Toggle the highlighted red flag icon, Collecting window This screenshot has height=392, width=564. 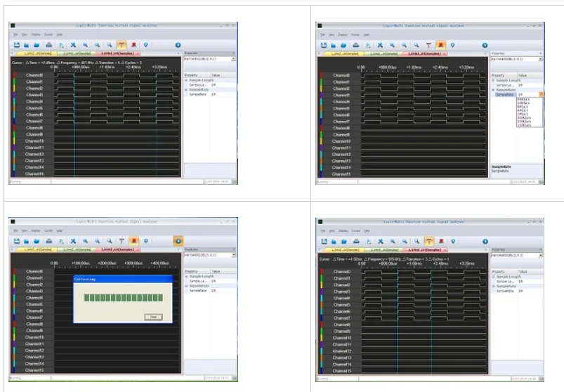click(134, 241)
